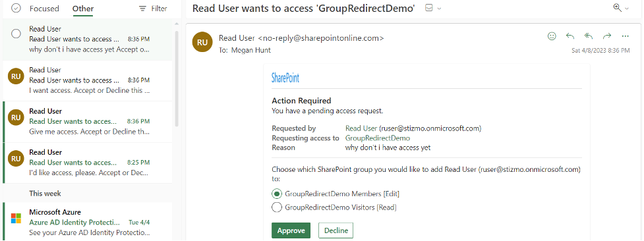
Task: Click recipient Megan Hunt
Action: pyautogui.click(x=251, y=50)
